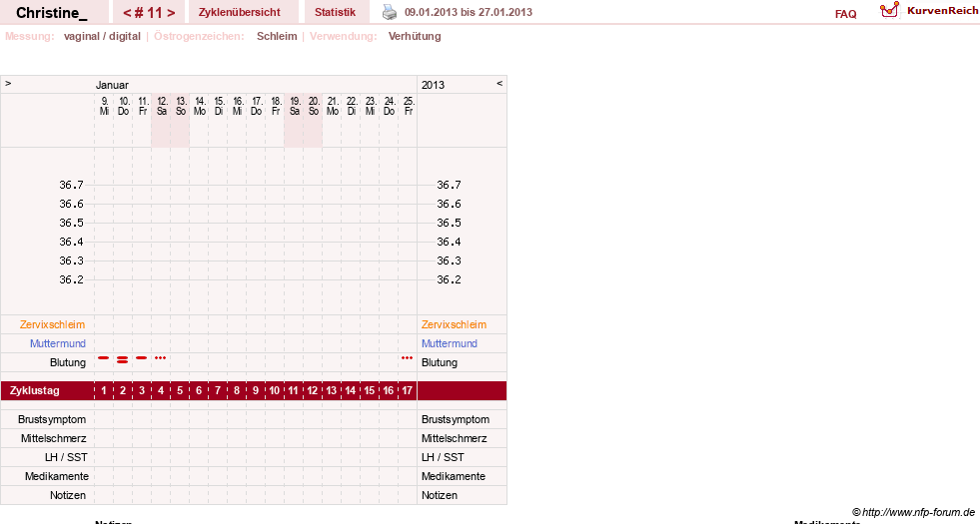Click the double bleeding mark on day 2
This screenshot has width=980, height=524.
click(x=123, y=359)
